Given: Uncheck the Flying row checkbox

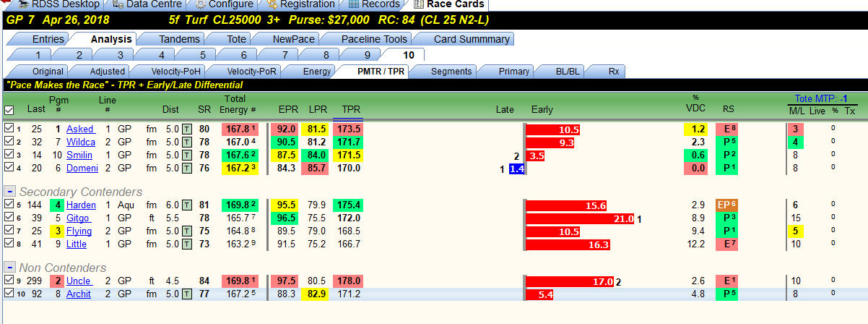Looking at the screenshot, I should click(9, 231).
